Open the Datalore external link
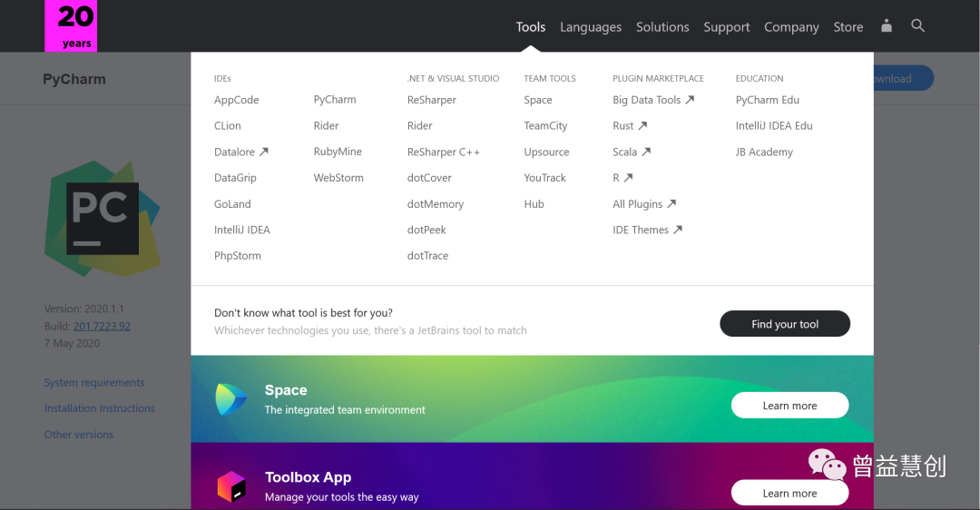The width and height of the screenshot is (980, 510). [x=241, y=152]
